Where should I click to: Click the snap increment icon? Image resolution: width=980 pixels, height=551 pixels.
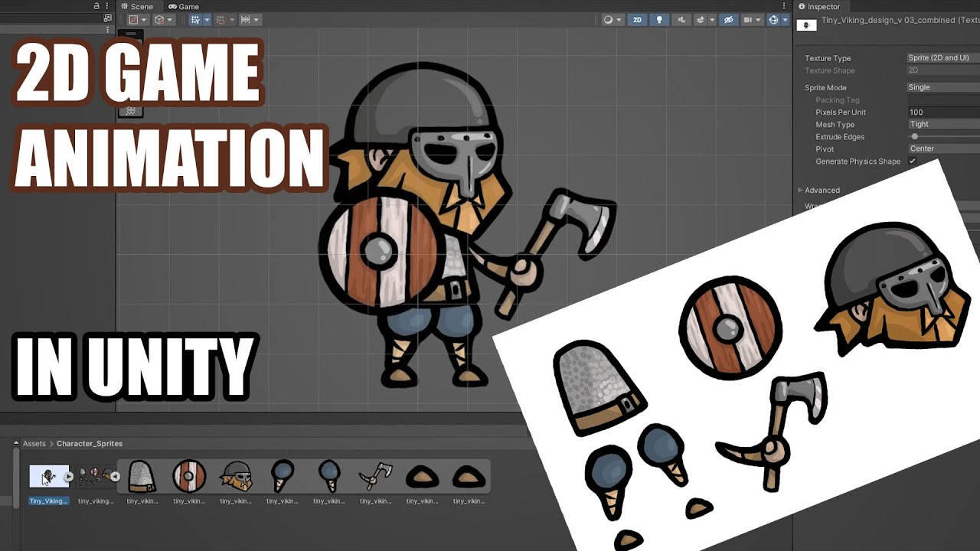pyautogui.click(x=220, y=20)
